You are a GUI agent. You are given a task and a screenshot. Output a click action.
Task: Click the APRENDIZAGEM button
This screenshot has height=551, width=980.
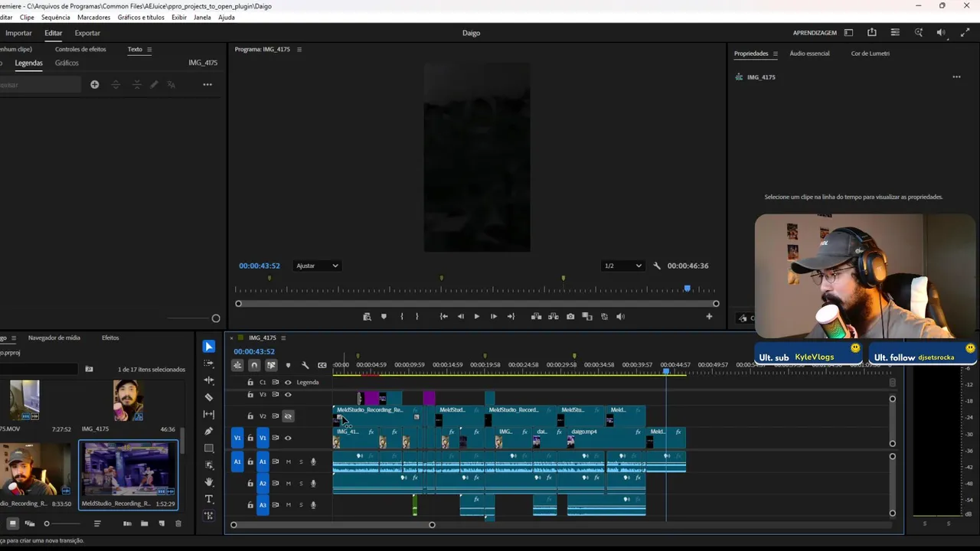(815, 33)
